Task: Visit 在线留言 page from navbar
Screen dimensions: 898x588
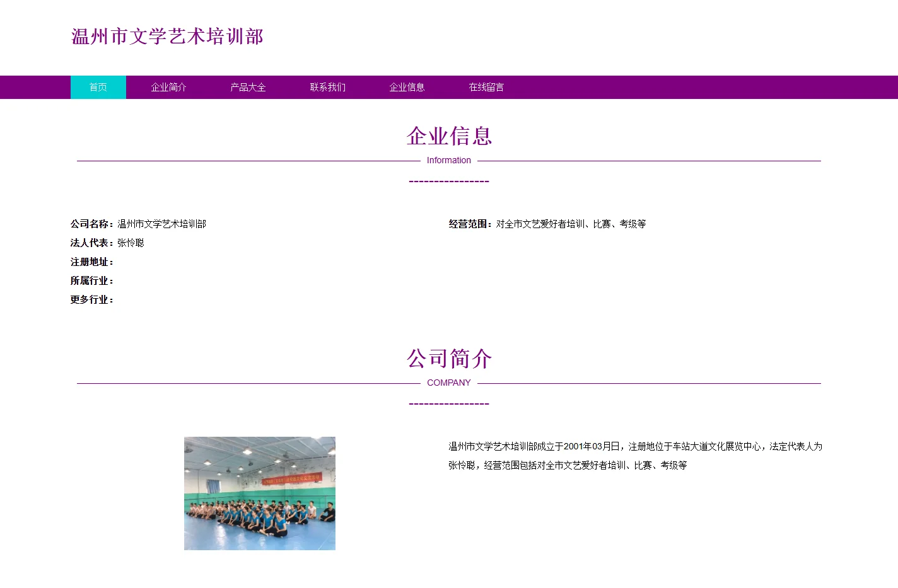Action: point(486,87)
